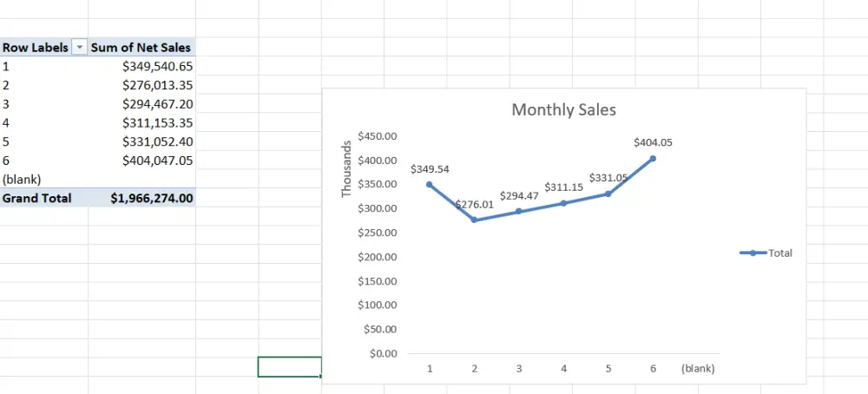The height and width of the screenshot is (394, 868).
Task: Open the Row Labels filter dropdown
Action: click(x=80, y=48)
